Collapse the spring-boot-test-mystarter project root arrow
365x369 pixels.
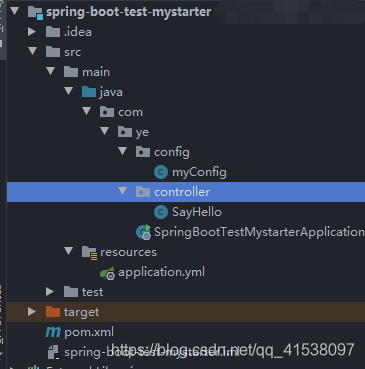pos(15,11)
